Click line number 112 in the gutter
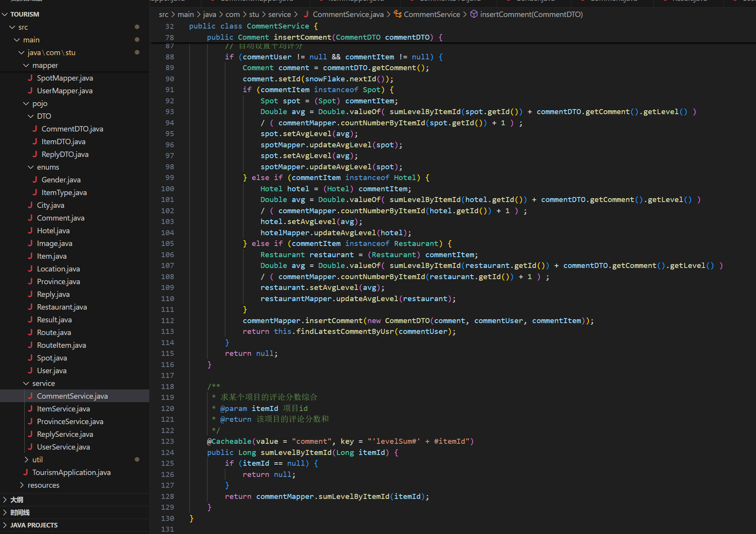 pyautogui.click(x=167, y=320)
